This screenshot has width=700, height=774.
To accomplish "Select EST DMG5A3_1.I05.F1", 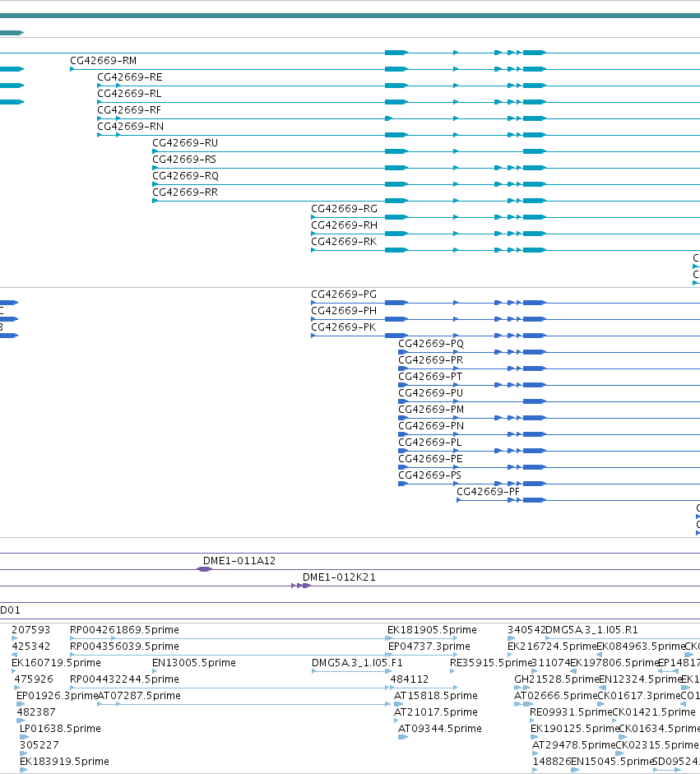I will coord(358,663).
